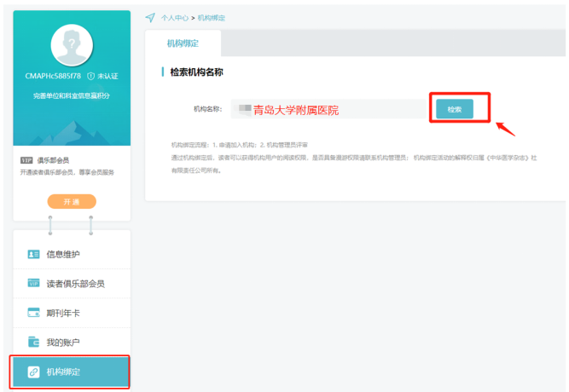The width and height of the screenshot is (569, 392).
Task: Click the breadcrumb paper-plane navigation icon
Action: (x=150, y=17)
